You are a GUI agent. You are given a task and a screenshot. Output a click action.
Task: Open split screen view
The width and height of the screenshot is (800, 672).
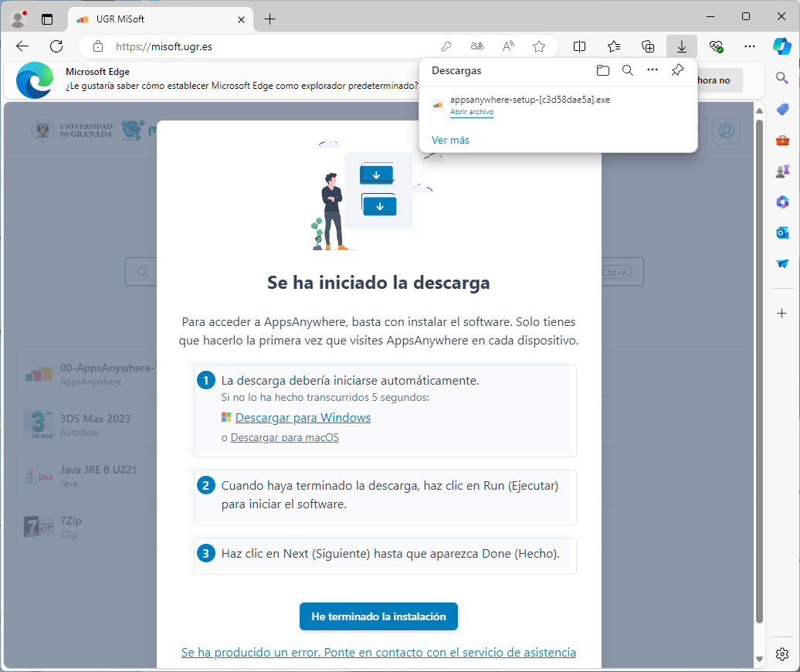(580, 46)
